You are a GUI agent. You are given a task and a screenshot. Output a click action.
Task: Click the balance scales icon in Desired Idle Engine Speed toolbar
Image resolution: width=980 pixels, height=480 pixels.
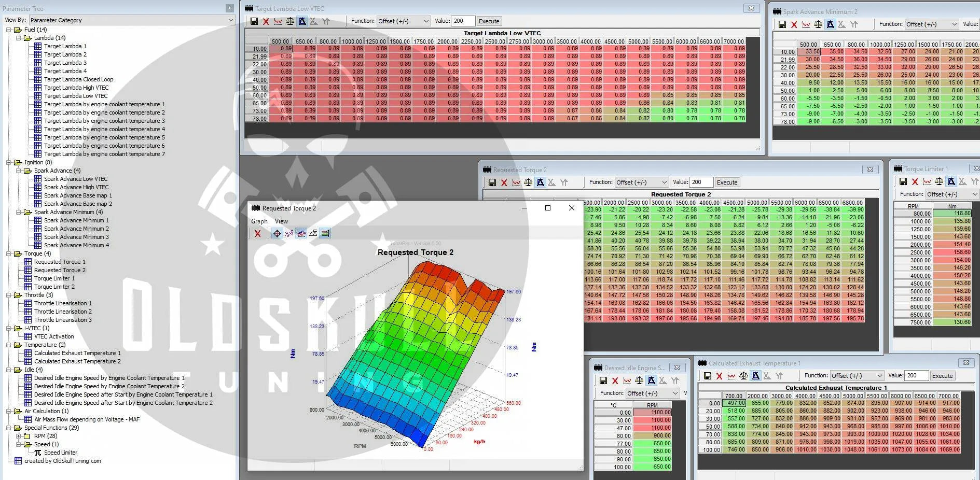coord(639,380)
